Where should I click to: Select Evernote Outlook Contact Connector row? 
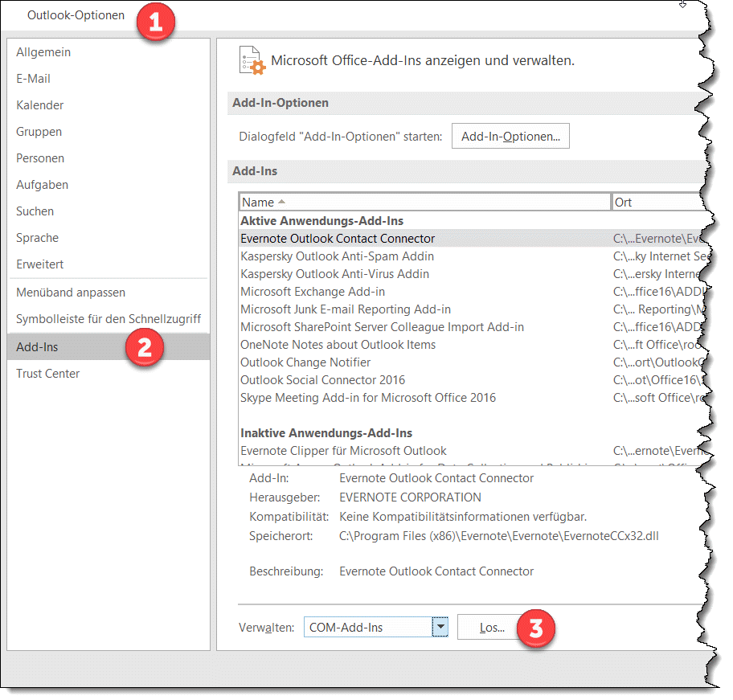coord(472,239)
